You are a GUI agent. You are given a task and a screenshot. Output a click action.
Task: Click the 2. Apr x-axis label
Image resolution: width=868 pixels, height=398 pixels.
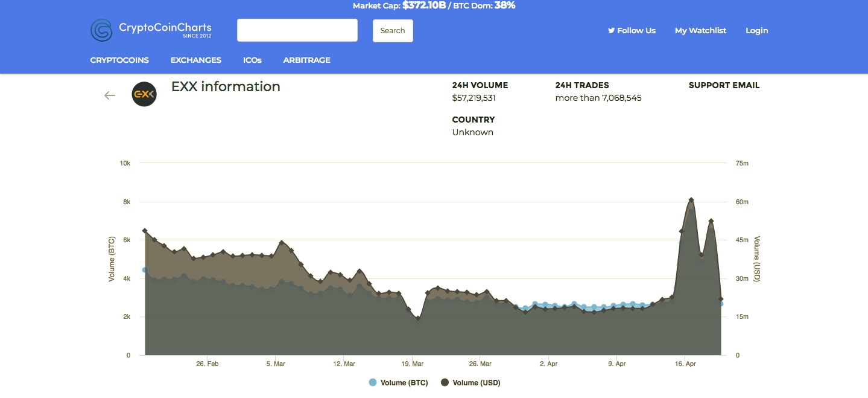(x=549, y=364)
